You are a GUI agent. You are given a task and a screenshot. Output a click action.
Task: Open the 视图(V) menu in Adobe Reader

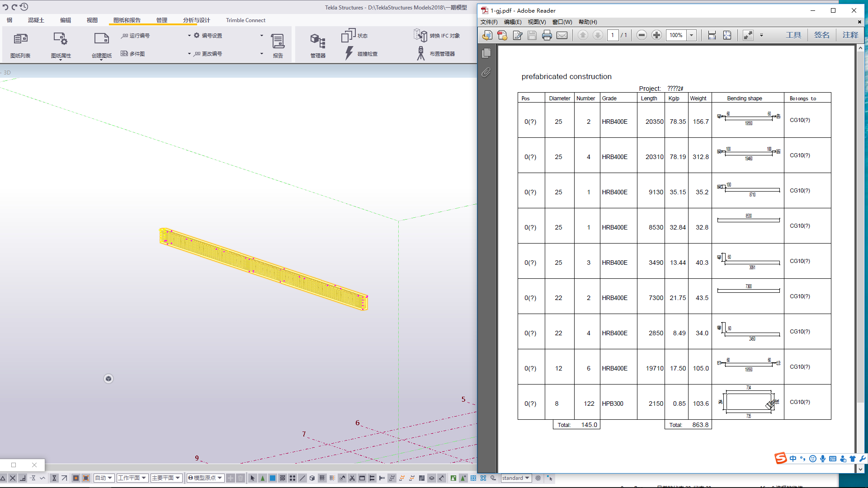pos(537,22)
